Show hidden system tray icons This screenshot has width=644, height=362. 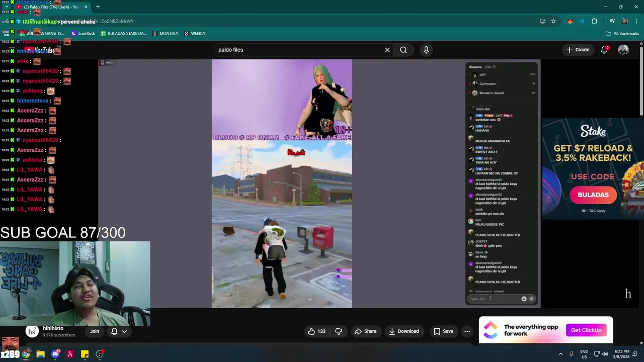tap(560, 354)
